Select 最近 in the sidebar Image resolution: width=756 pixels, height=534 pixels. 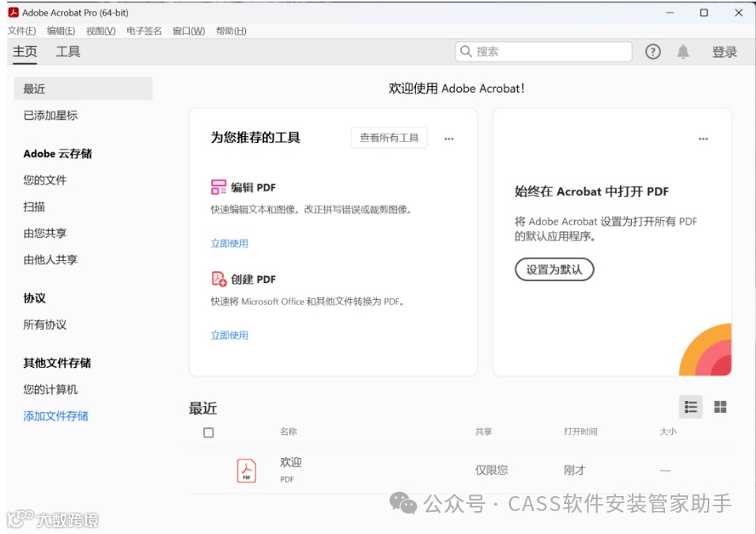(83, 89)
